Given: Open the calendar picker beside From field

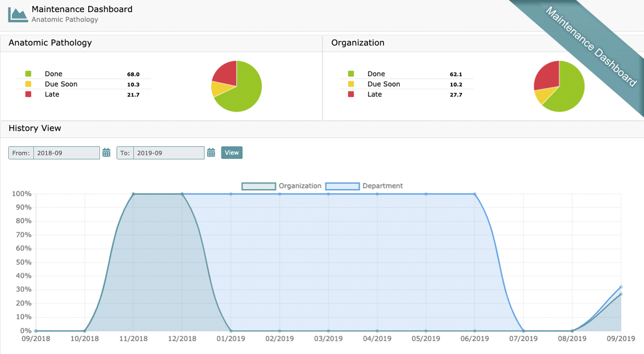Looking at the screenshot, I should point(106,153).
